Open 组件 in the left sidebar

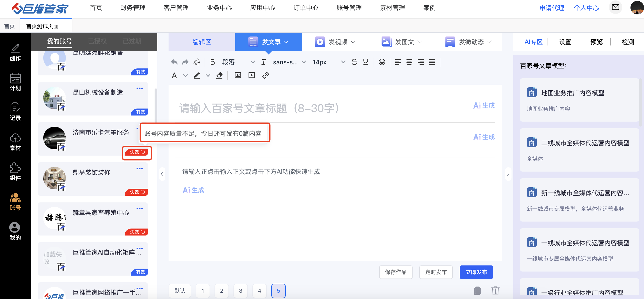click(x=15, y=172)
